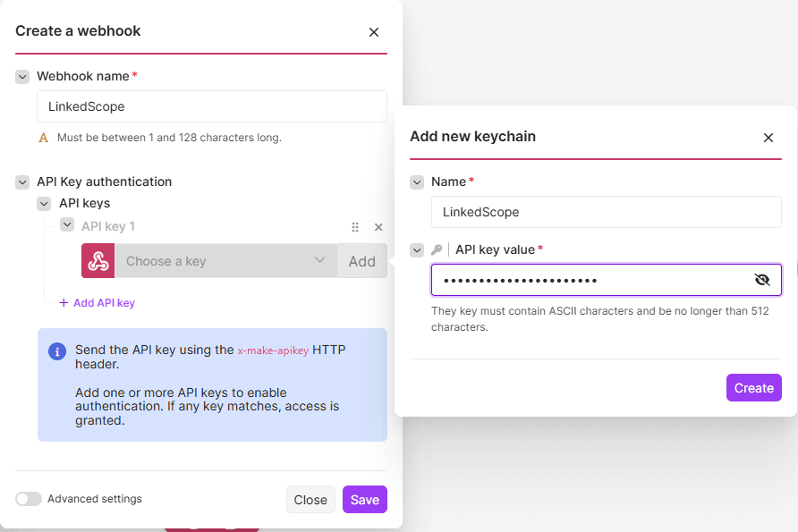This screenshot has width=798, height=532.
Task: Remove API key 1 with its X icon
Action: [x=378, y=227]
